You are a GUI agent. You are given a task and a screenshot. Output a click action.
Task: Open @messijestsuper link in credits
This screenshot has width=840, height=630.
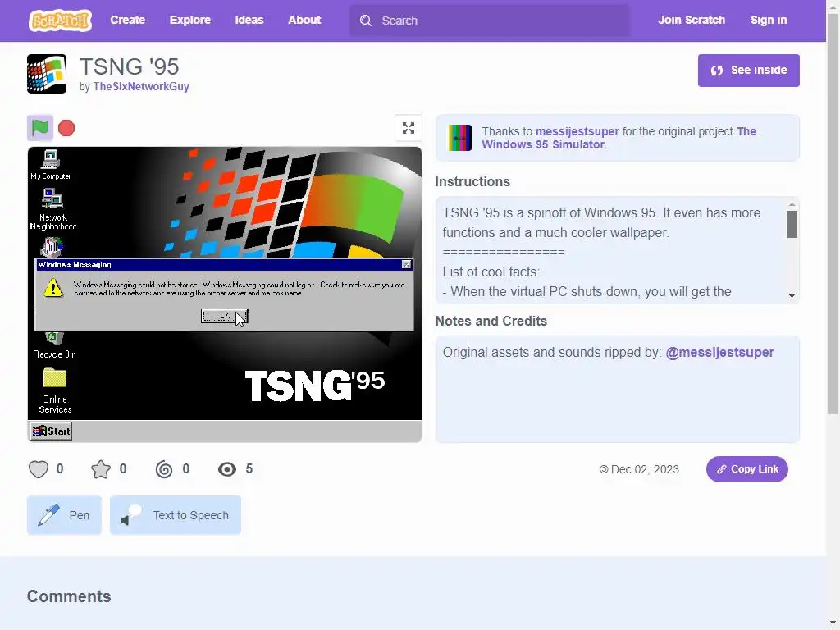point(719,353)
